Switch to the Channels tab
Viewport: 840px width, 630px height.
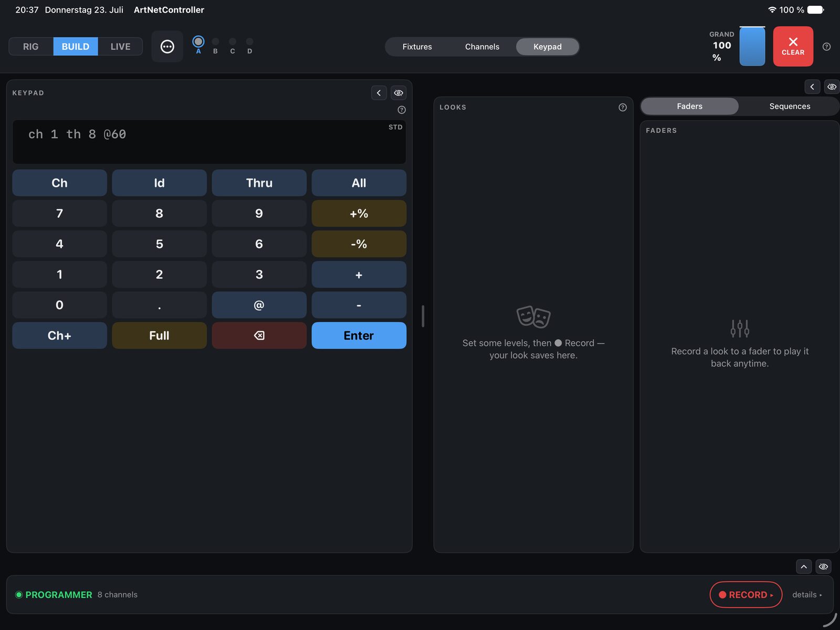coord(482,47)
